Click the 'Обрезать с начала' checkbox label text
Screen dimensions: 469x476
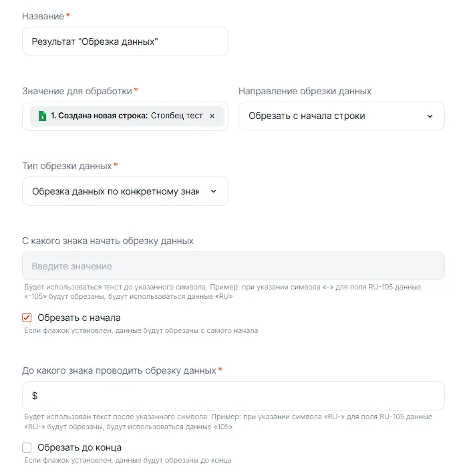click(79, 318)
